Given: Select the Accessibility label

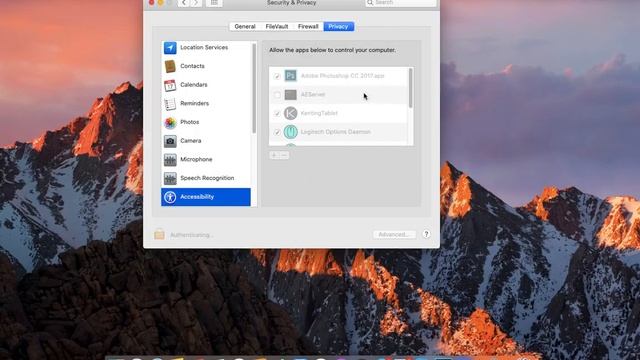Looking at the screenshot, I should [x=197, y=197].
